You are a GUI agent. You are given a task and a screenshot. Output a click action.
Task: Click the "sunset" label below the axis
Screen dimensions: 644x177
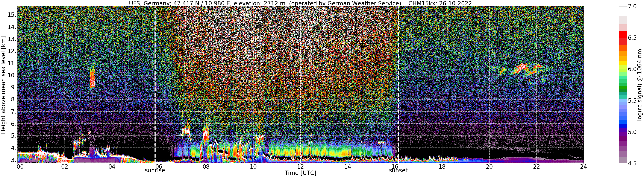398,171
